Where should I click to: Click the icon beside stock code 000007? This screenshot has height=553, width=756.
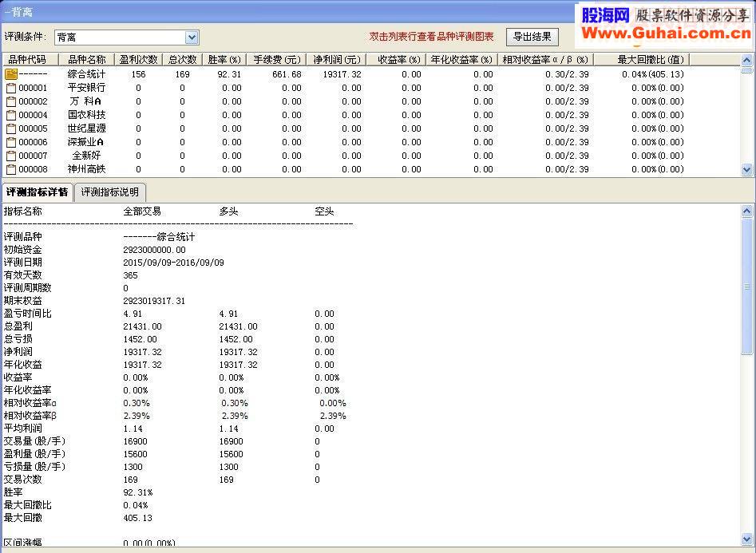(11, 156)
